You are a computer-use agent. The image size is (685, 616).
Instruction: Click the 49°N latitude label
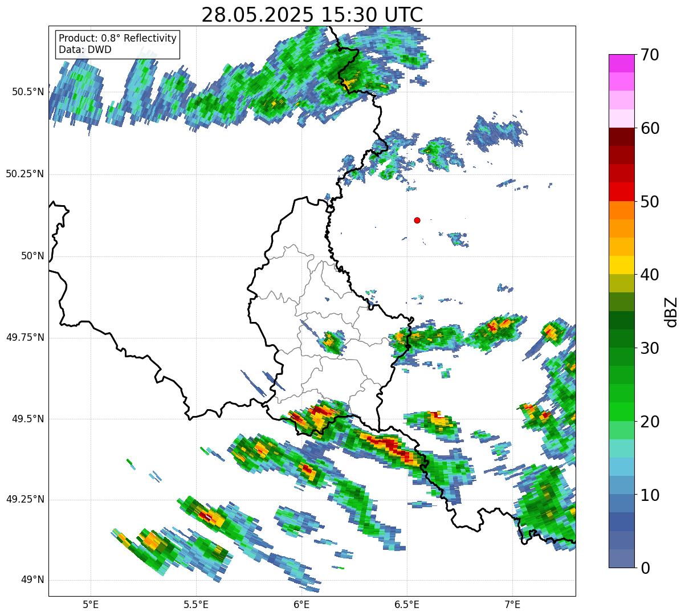(x=32, y=580)
